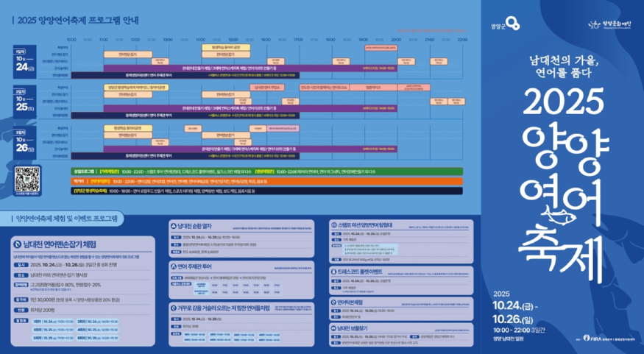
Task: Click the 남대천 보물찾기 title
Action: [353, 328]
